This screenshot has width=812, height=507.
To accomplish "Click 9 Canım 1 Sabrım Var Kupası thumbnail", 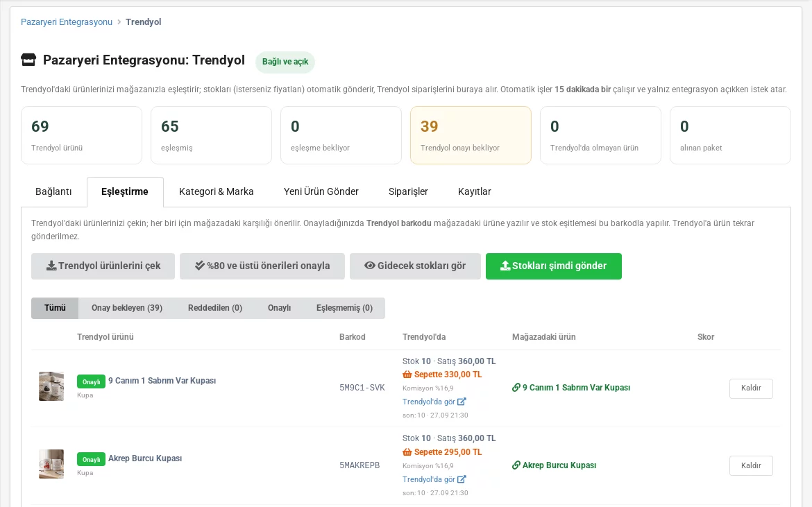I will [x=51, y=386].
